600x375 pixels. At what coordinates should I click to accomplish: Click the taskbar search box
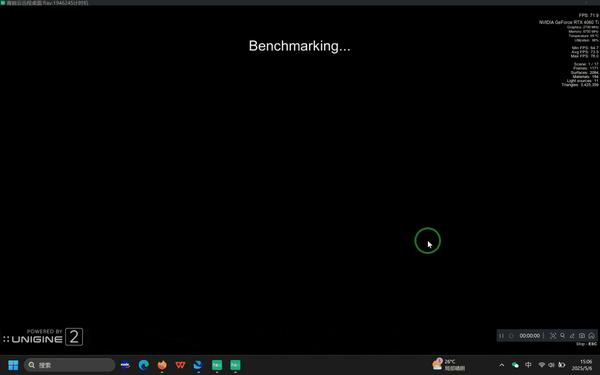[x=69, y=365]
